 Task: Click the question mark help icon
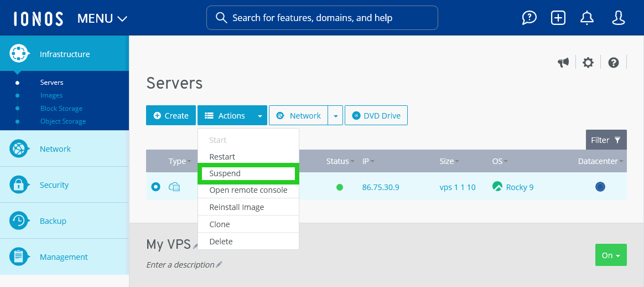tap(614, 63)
